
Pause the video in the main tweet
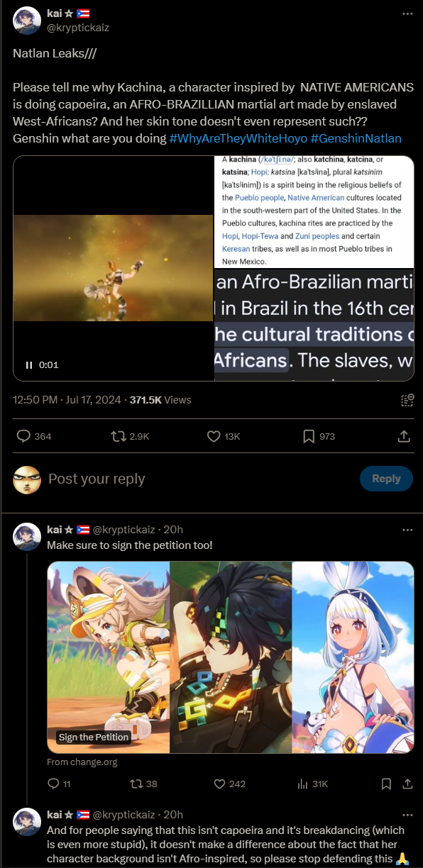30,365
